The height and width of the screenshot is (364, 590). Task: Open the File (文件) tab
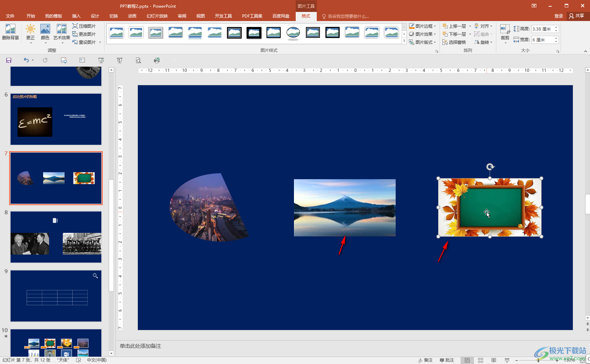pos(10,16)
